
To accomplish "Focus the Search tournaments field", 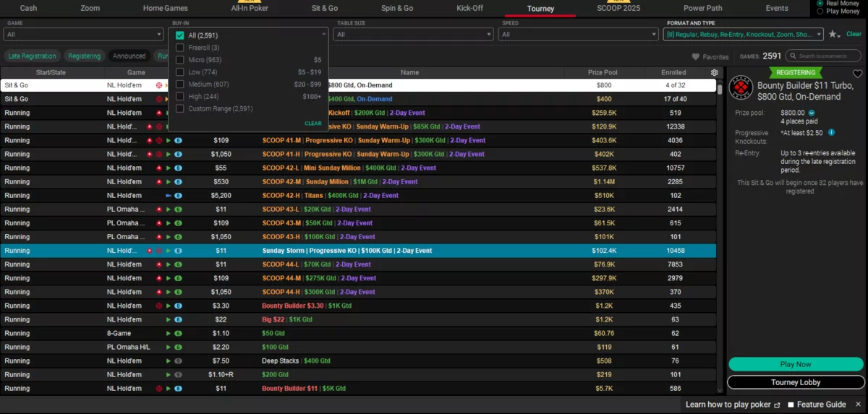I will coord(822,56).
